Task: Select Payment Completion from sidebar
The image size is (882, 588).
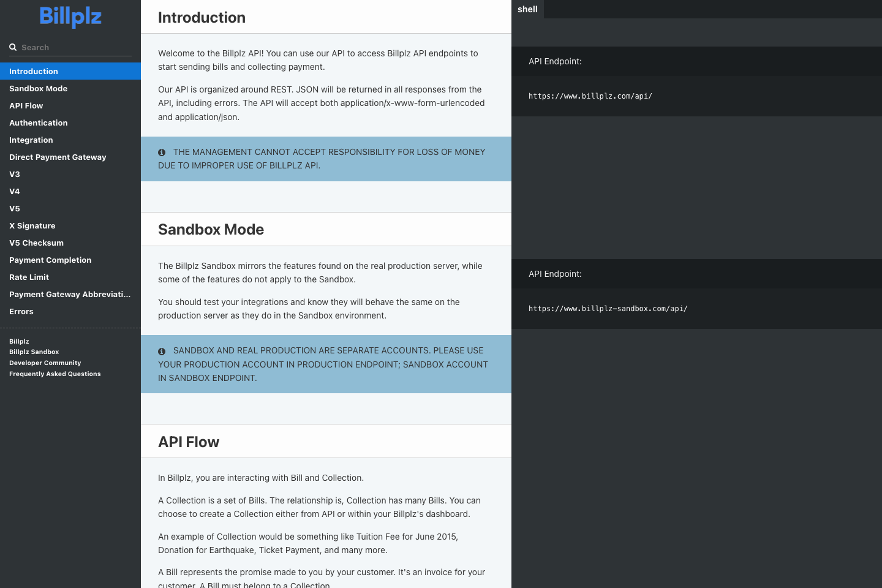Action: (x=50, y=260)
